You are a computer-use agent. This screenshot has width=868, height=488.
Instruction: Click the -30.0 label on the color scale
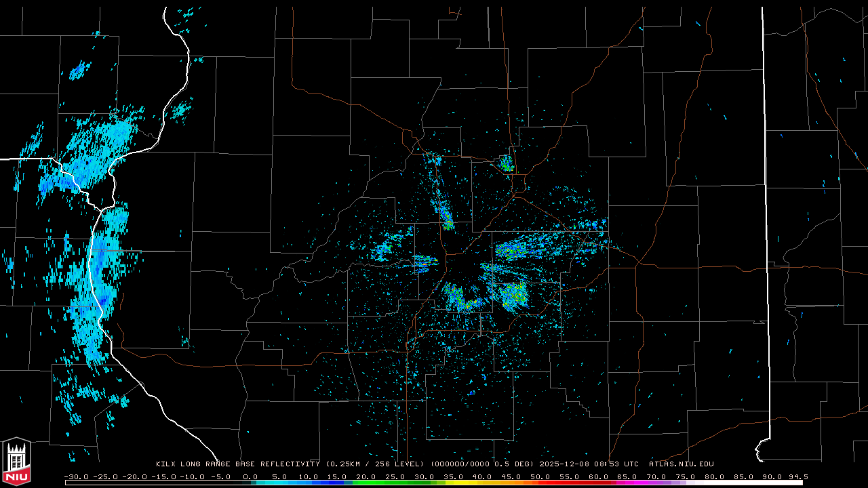pos(76,476)
